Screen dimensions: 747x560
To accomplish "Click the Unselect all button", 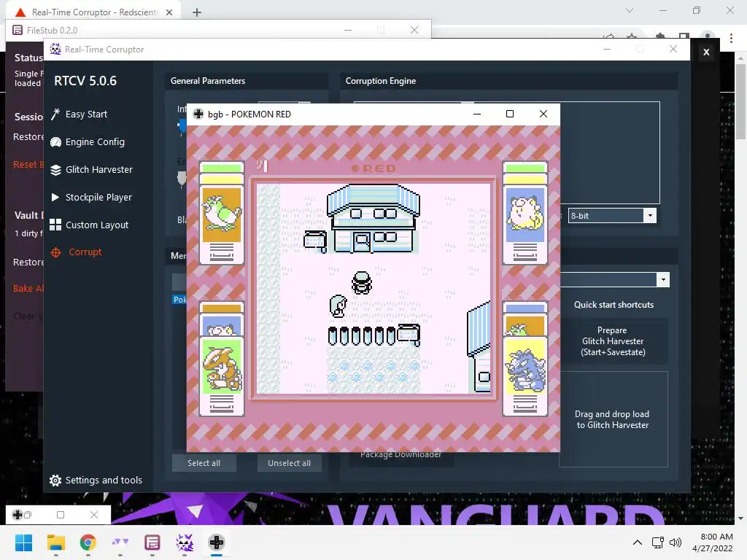I will tap(289, 463).
